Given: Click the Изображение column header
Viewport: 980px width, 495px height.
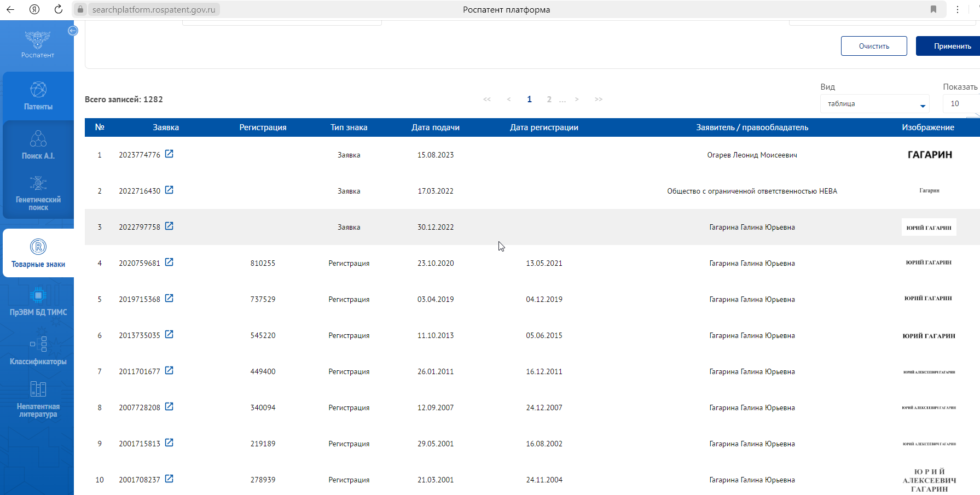Looking at the screenshot, I should [x=928, y=127].
